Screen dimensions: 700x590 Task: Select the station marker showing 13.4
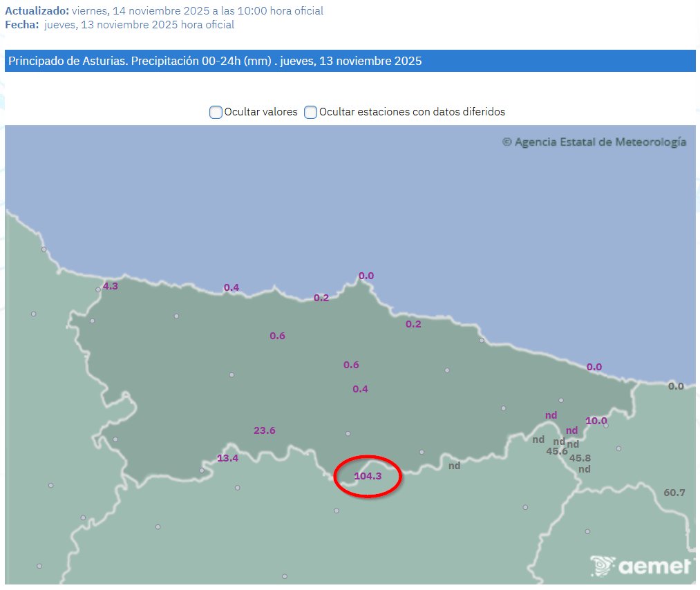(228, 458)
